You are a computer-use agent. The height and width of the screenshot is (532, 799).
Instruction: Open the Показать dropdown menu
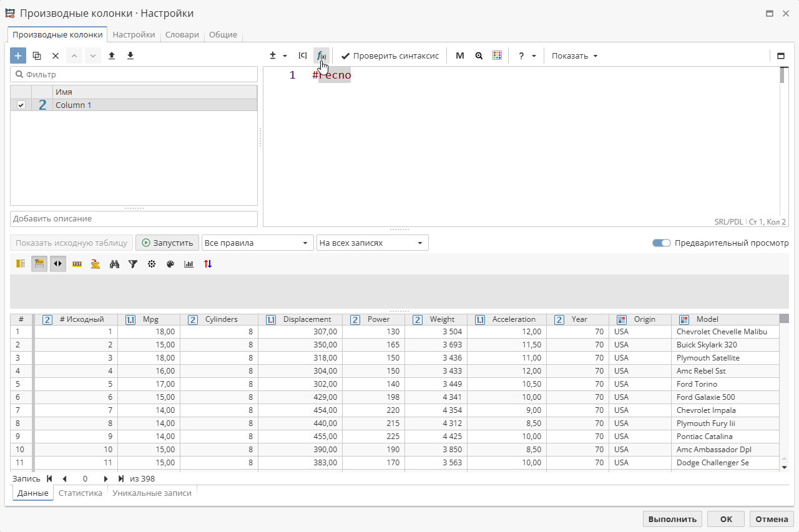point(574,56)
